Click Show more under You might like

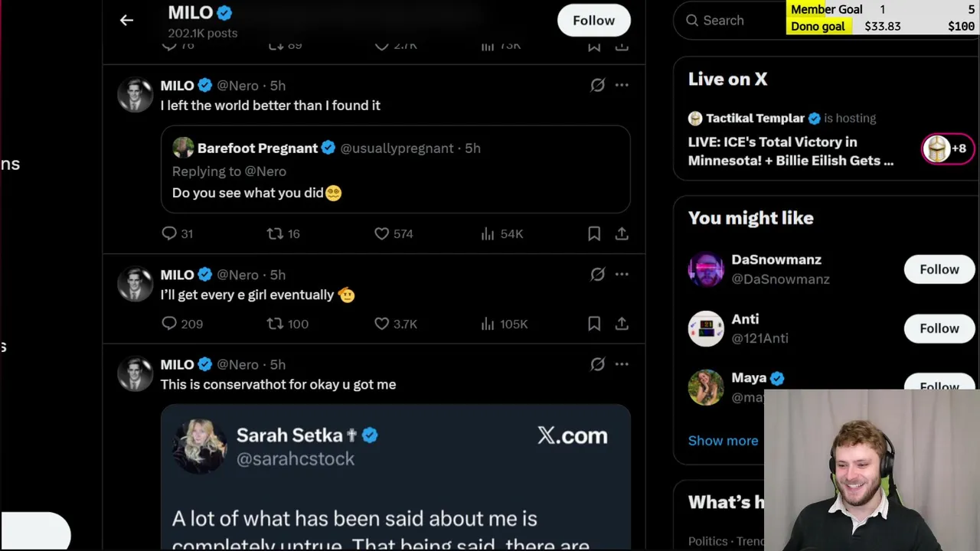pos(723,441)
